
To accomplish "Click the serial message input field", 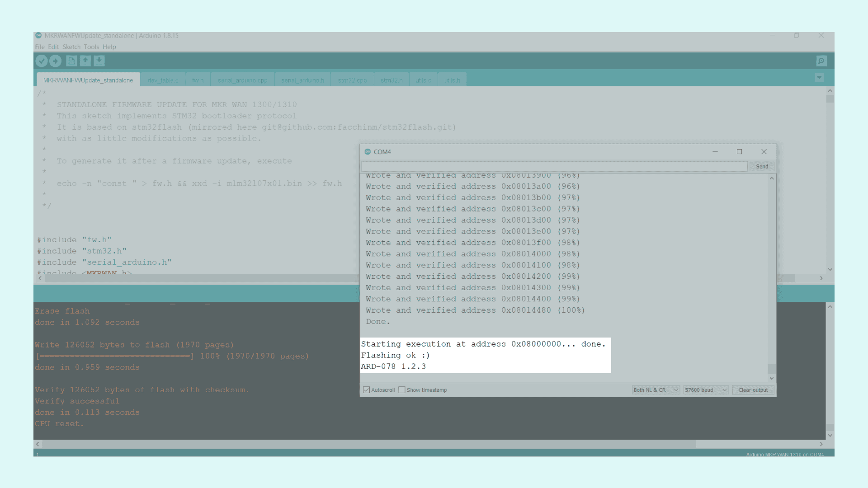I will pos(554,167).
